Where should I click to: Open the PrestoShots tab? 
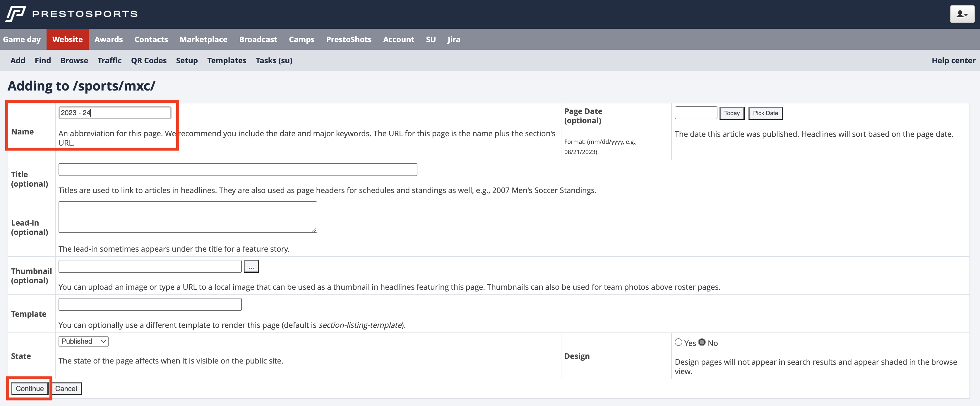pyautogui.click(x=349, y=39)
